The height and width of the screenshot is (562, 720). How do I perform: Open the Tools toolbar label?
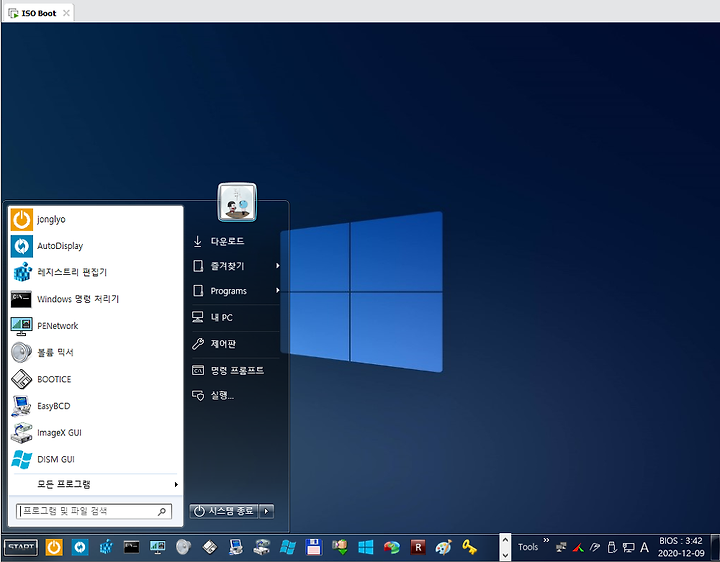tap(528, 547)
